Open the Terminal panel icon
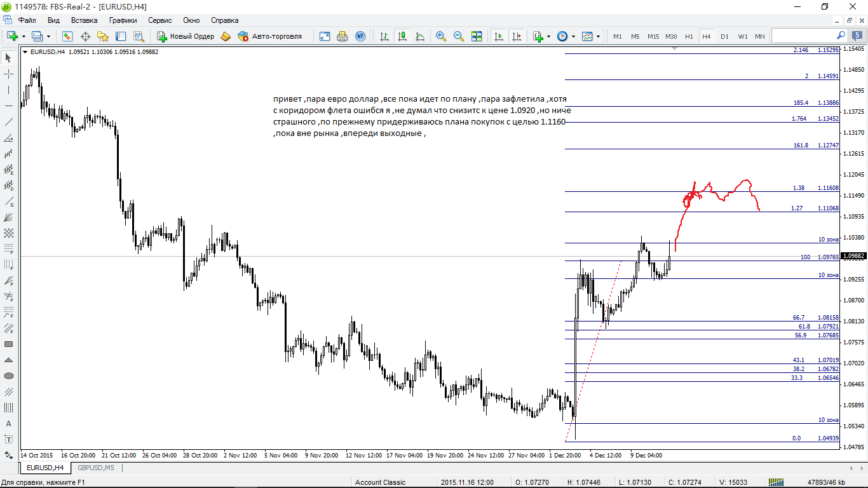This screenshot has height=488, width=868. click(x=121, y=36)
